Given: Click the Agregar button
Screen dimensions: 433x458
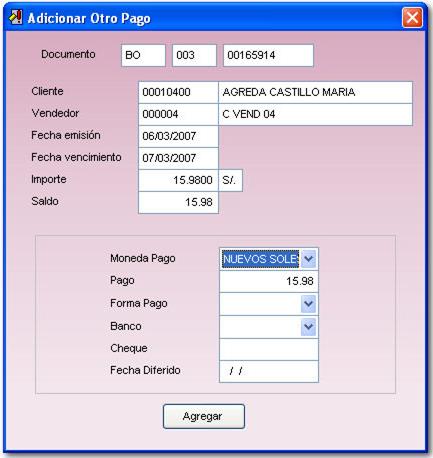Looking at the screenshot, I should pos(204,416).
